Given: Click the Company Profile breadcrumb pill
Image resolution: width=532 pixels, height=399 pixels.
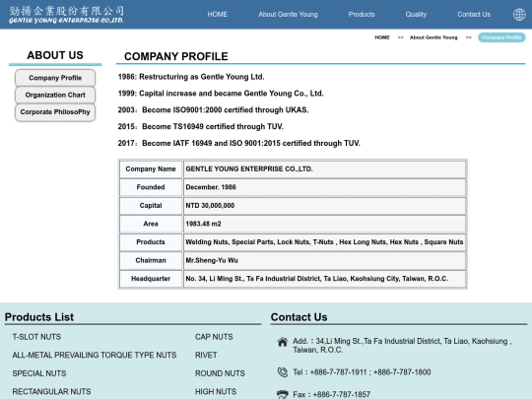Looking at the screenshot, I should point(501,37).
